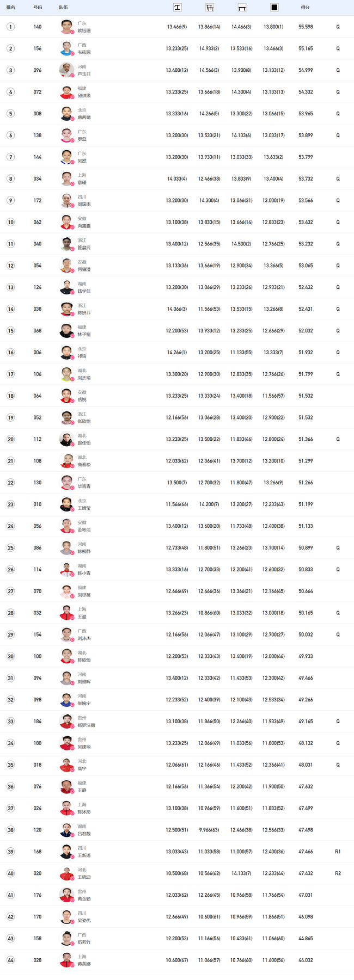Click total score 55.598

[306, 27]
